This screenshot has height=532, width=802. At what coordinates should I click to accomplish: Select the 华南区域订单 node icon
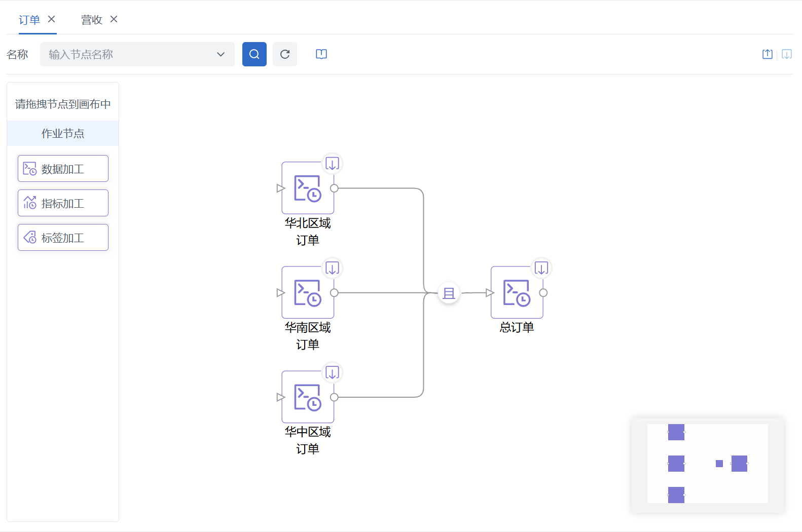pos(307,293)
